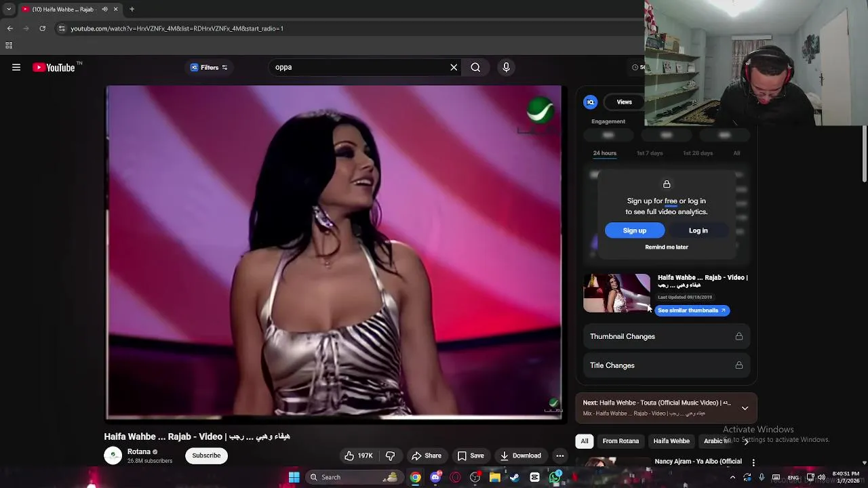Click See similar thumbnails button
Screen dimensions: 868x488
(692, 310)
